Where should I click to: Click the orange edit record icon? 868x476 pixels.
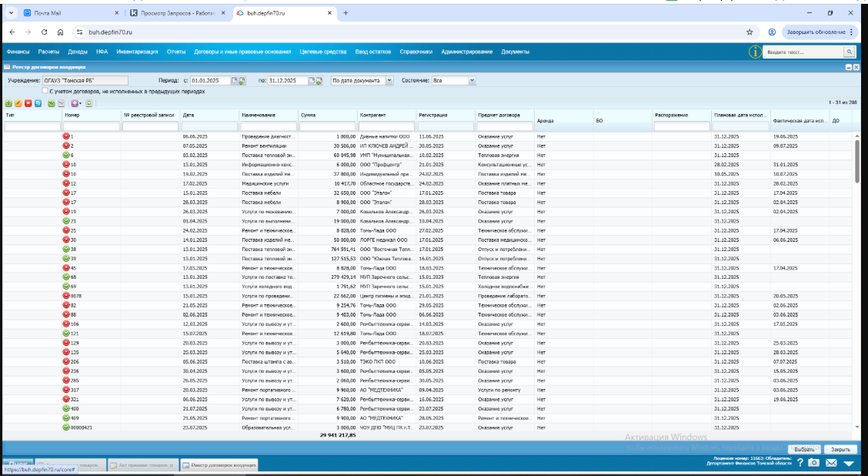(x=18, y=103)
